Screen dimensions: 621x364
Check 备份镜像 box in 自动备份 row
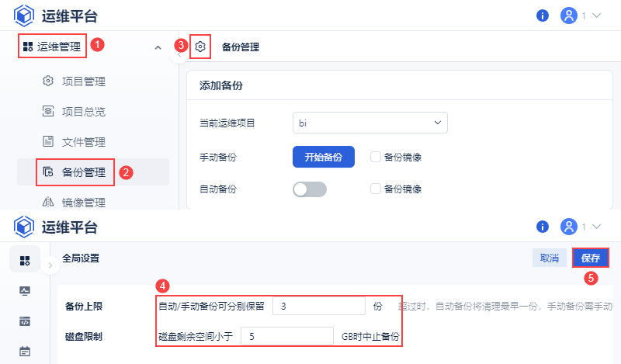[376, 189]
